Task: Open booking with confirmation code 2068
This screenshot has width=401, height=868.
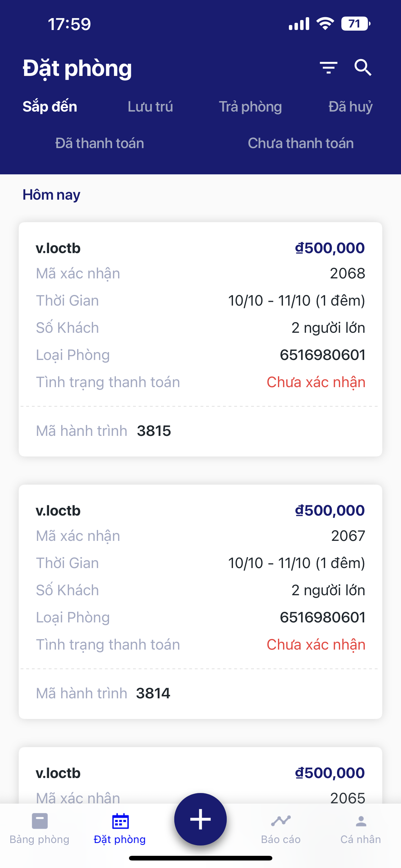Action: 200,320
